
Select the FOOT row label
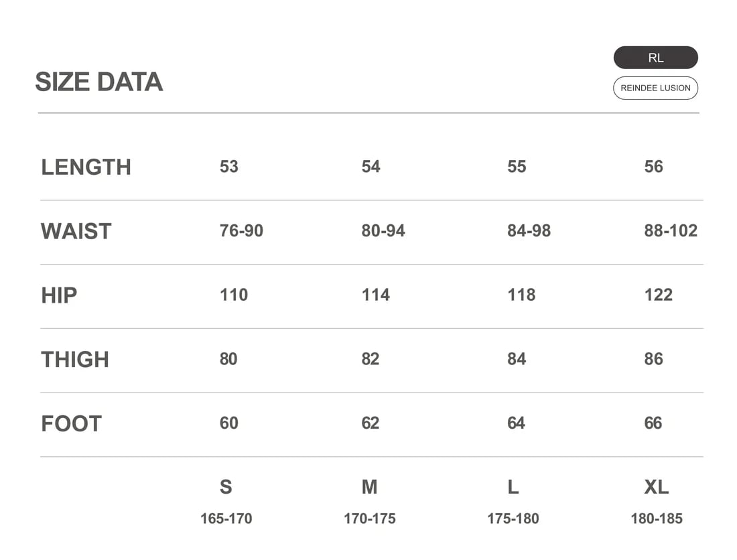(71, 424)
